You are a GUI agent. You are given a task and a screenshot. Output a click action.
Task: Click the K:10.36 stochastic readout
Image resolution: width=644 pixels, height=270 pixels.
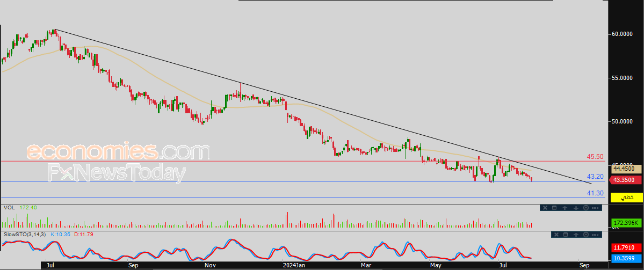(60, 234)
